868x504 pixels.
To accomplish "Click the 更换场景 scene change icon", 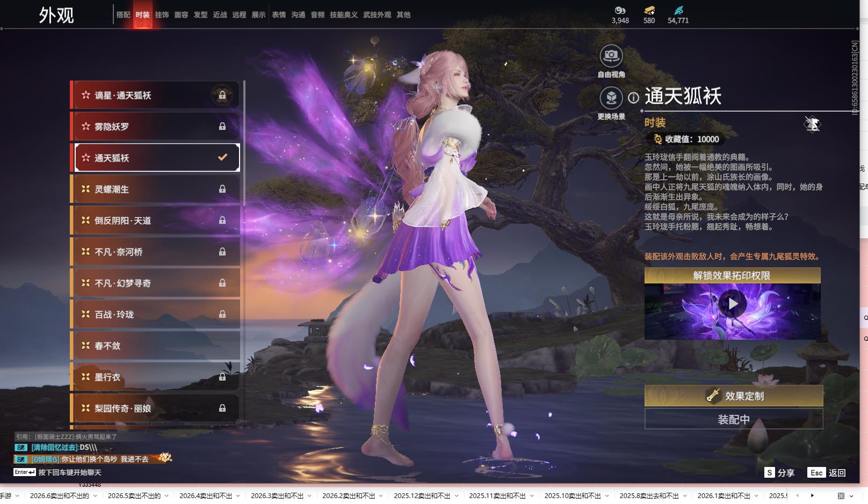I will point(611,98).
